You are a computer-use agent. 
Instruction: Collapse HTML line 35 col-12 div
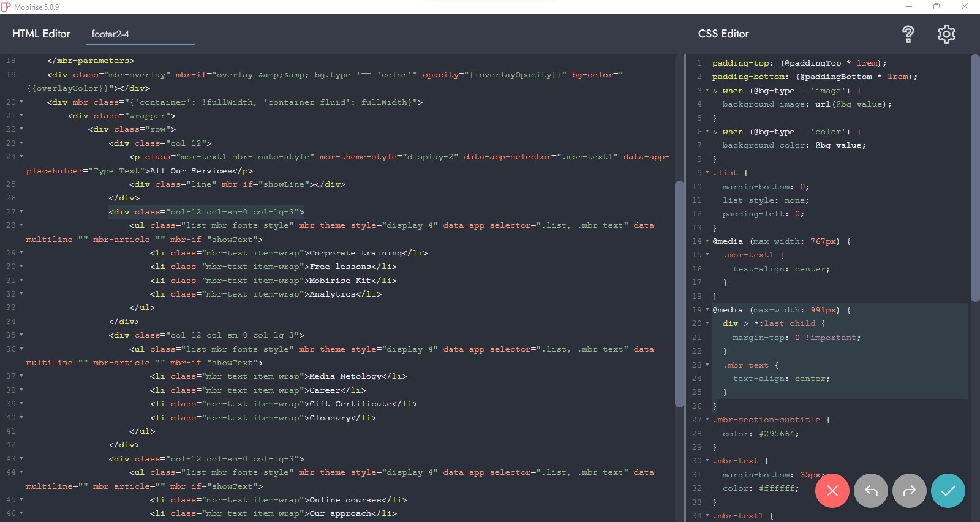pos(21,335)
